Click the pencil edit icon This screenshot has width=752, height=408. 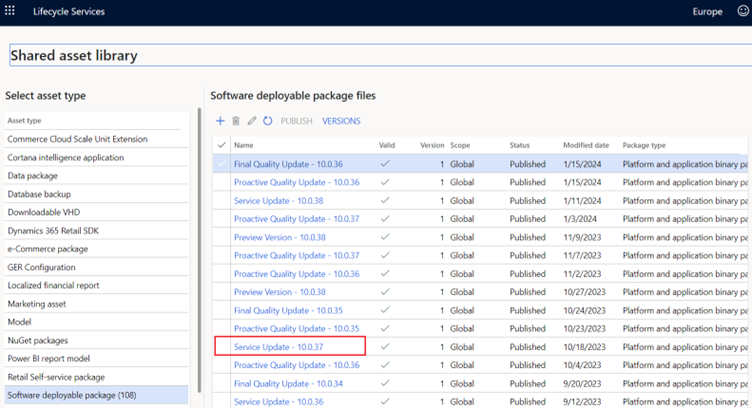252,121
